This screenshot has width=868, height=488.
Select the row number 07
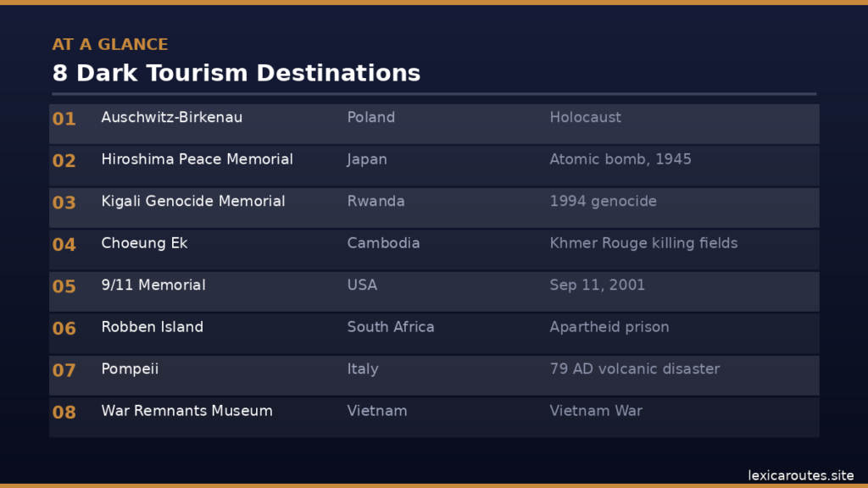[64, 371]
